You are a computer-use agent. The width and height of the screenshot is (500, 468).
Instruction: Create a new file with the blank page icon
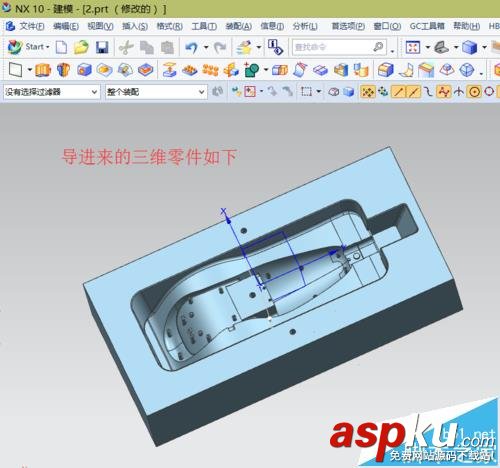(61, 47)
